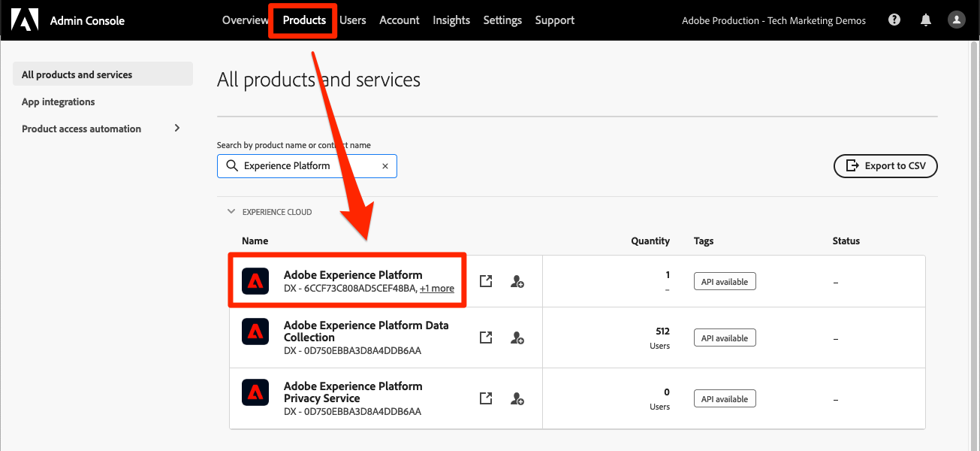Click the Adobe logo in header

(25, 20)
